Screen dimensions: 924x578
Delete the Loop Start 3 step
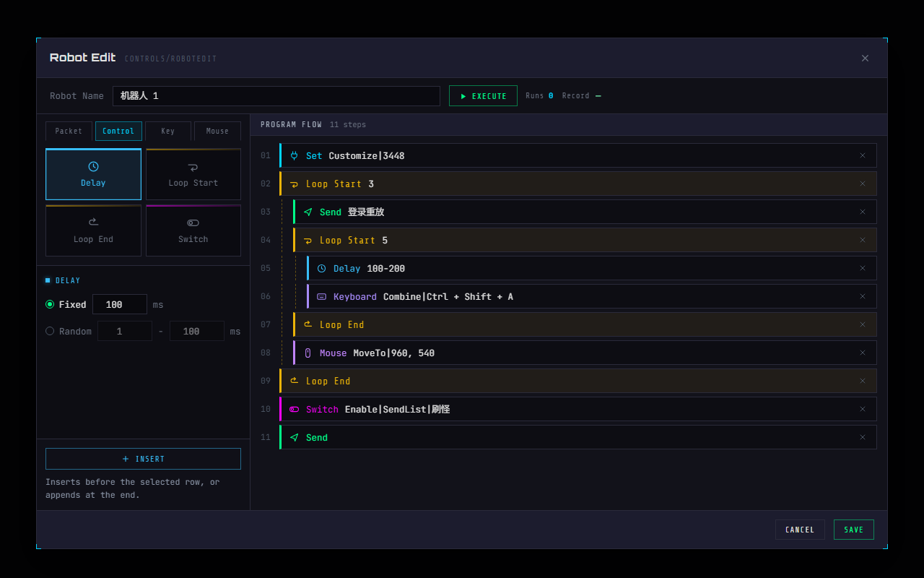pos(862,184)
